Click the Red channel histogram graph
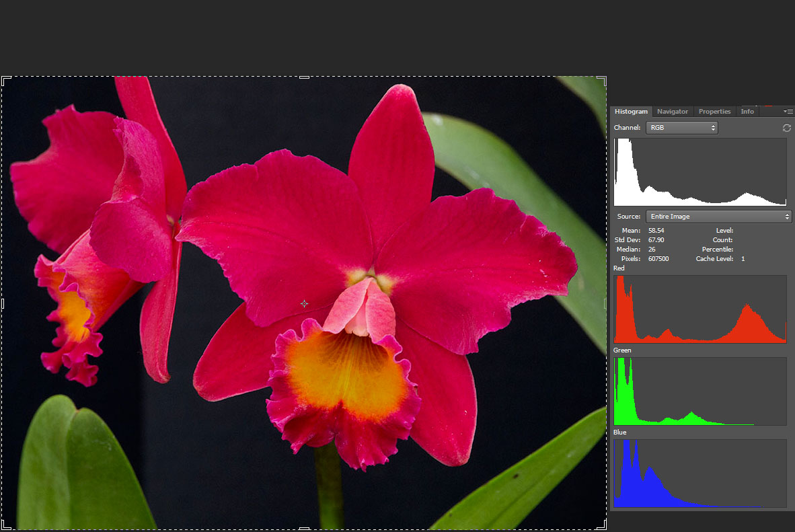795x532 pixels. point(700,309)
